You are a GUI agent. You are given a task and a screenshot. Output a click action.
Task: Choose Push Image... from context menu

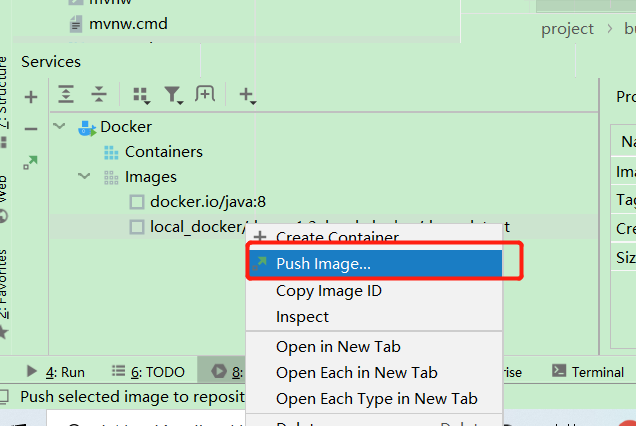(375, 264)
